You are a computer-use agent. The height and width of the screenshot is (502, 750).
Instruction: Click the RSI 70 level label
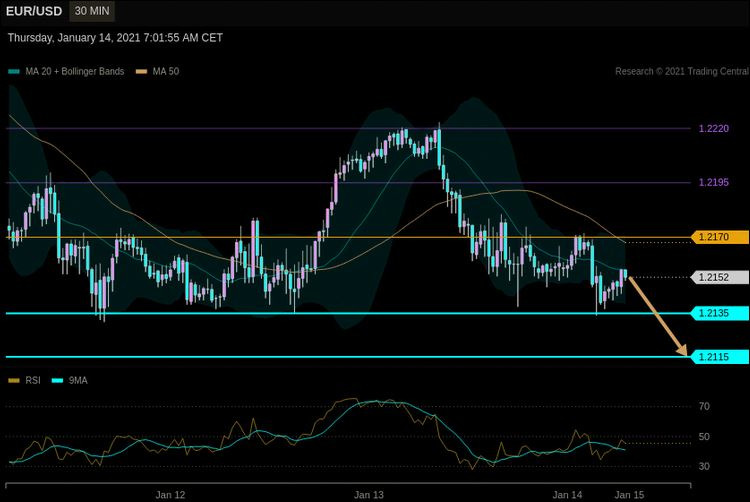pos(704,406)
